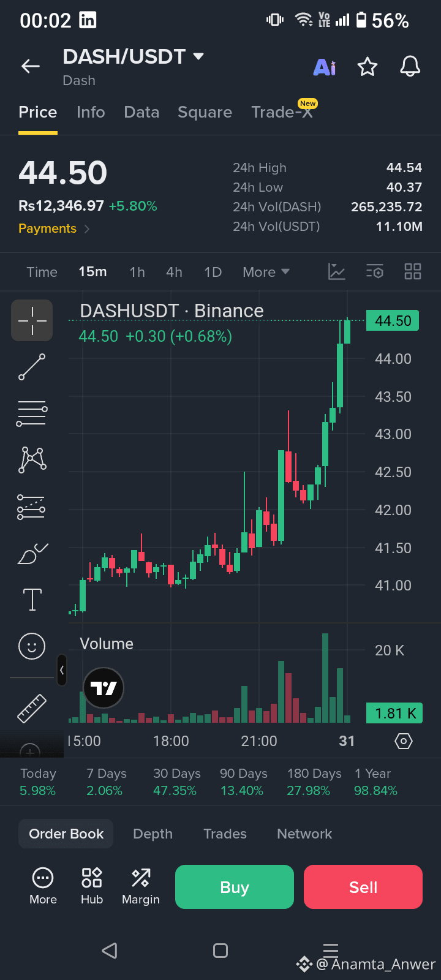The width and height of the screenshot is (441, 980).
Task: Click the 1.81 K volume label
Action: [x=395, y=713]
